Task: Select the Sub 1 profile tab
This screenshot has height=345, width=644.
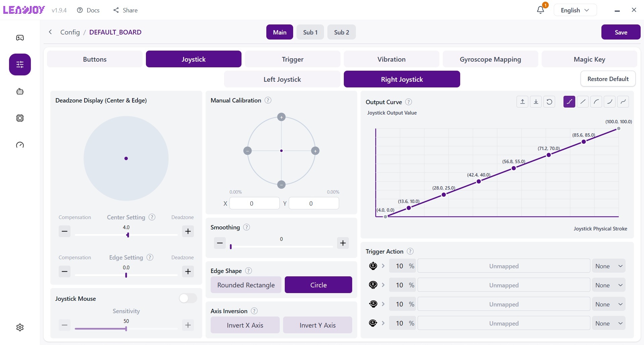Action: click(310, 32)
